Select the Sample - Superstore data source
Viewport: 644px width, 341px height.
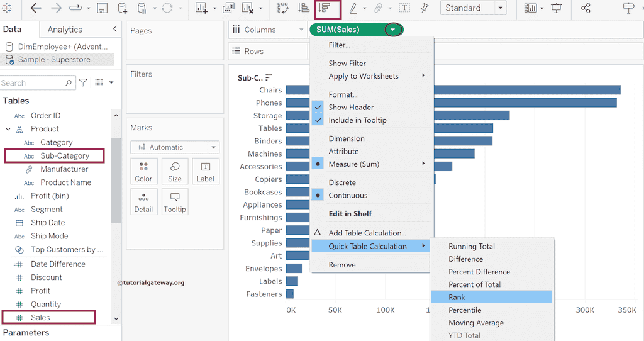click(54, 59)
